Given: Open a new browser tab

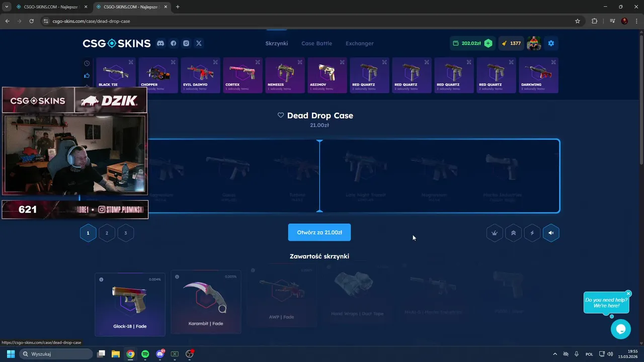Looking at the screenshot, I should [x=178, y=7].
